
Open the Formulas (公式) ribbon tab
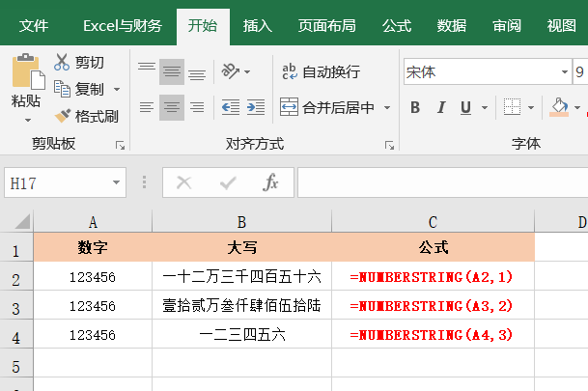397,26
